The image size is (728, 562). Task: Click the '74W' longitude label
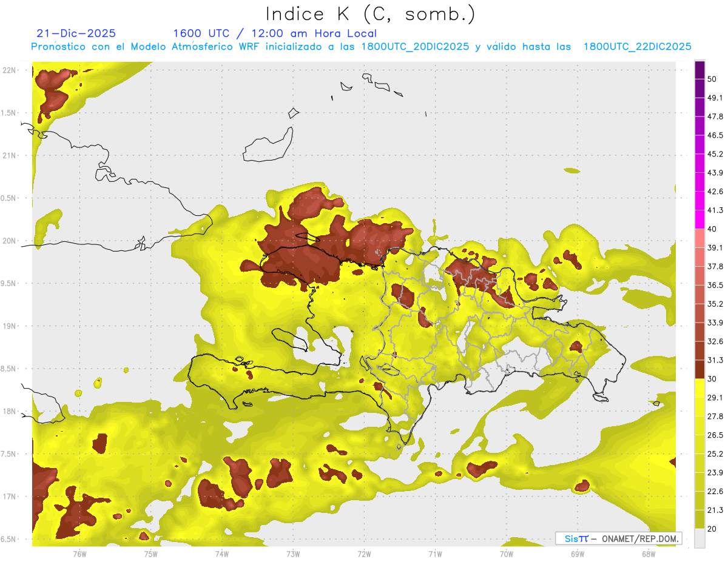[222, 554]
